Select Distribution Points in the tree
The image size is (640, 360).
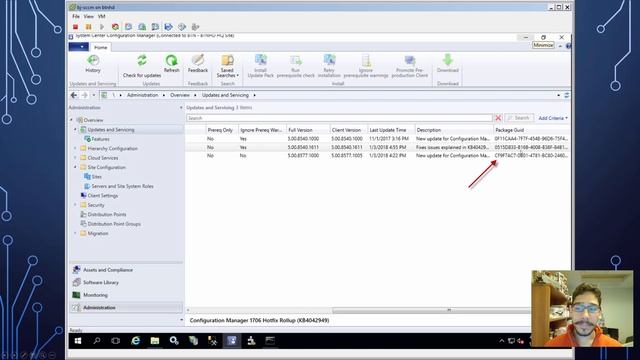point(107,214)
